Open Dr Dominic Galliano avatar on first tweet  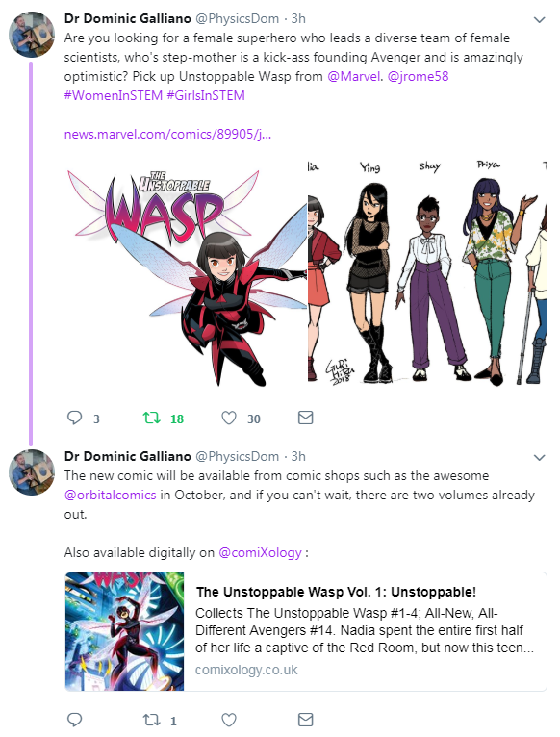[x=32, y=35]
